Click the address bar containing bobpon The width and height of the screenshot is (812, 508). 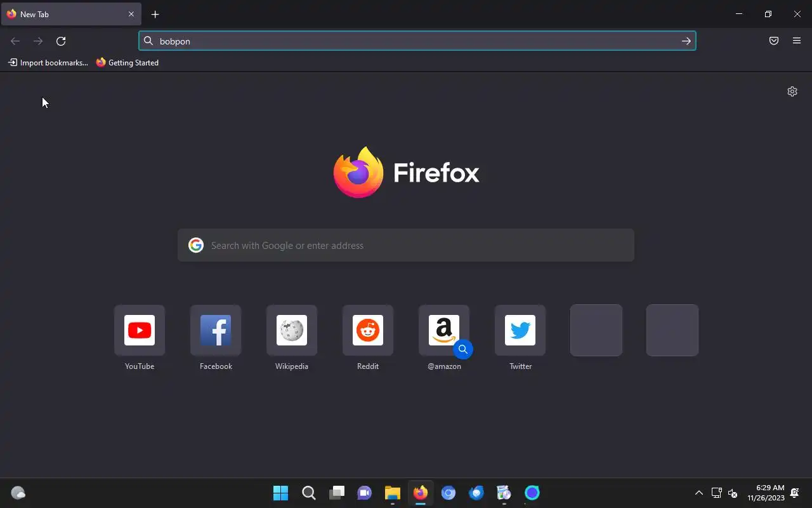417,41
